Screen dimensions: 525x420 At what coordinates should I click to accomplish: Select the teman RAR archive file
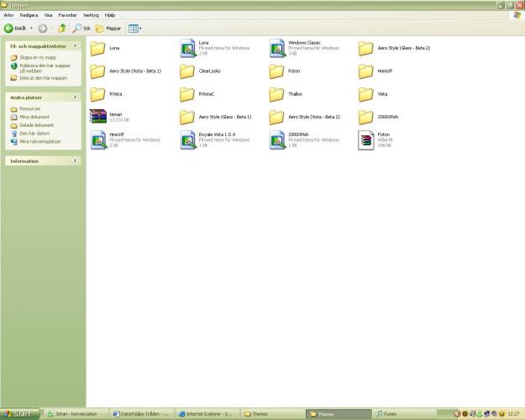pyautogui.click(x=99, y=117)
